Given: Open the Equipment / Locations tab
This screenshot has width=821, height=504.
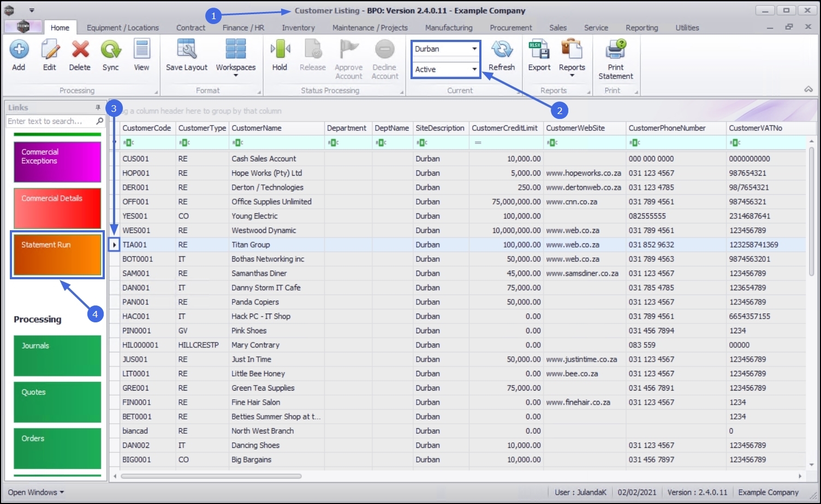Looking at the screenshot, I should [x=123, y=28].
